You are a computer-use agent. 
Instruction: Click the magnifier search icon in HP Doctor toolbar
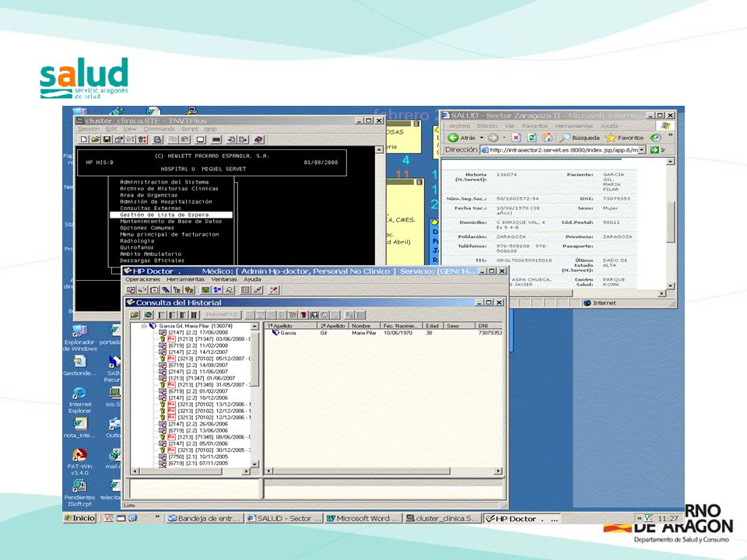pyautogui.click(x=230, y=289)
